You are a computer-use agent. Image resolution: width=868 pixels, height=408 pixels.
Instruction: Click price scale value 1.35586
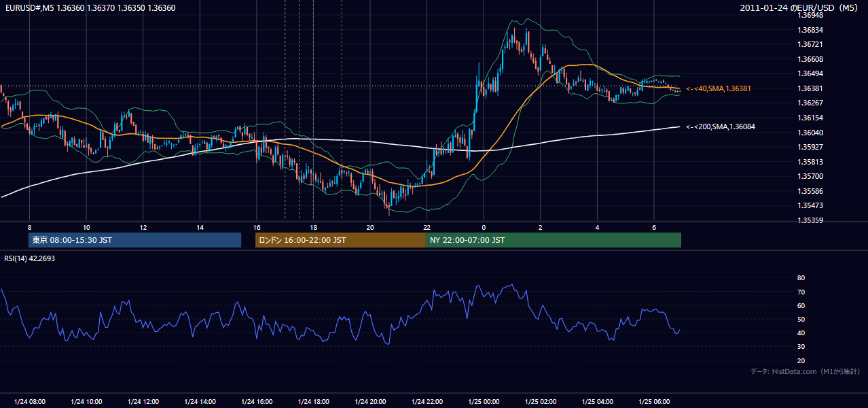810,191
